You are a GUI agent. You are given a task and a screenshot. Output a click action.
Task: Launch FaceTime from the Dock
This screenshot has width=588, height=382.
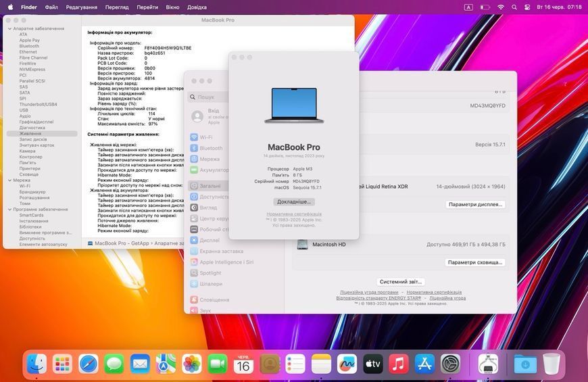click(218, 364)
